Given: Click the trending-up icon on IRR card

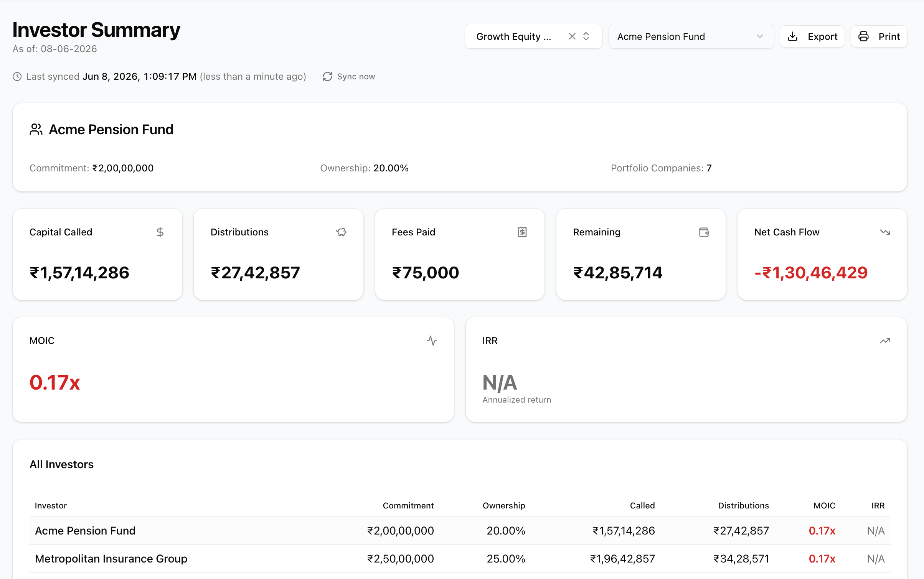Looking at the screenshot, I should (885, 340).
